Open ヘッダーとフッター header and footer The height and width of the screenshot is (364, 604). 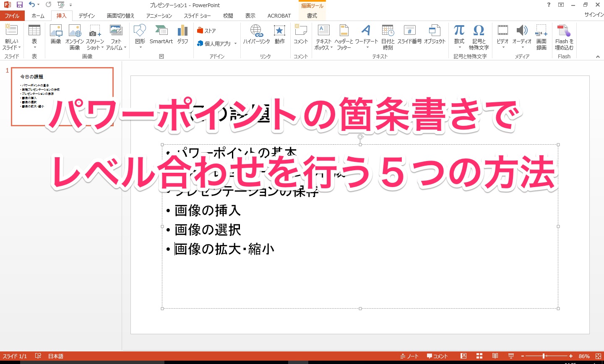click(x=344, y=37)
